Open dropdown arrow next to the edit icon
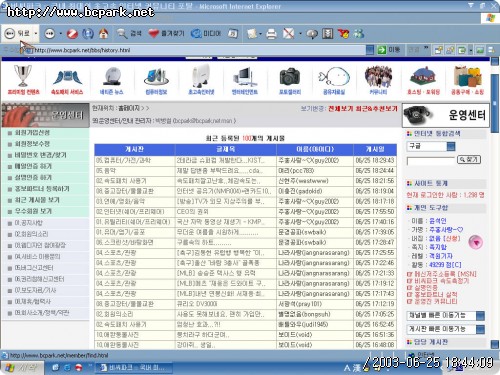 [x=300, y=33]
